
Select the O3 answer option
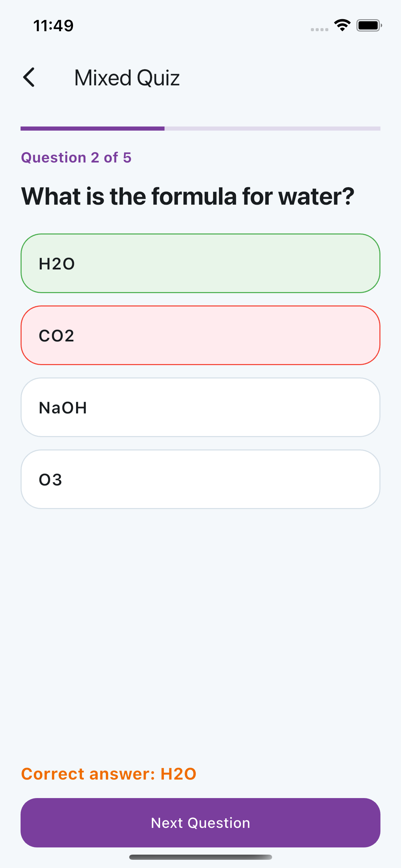[x=200, y=479]
